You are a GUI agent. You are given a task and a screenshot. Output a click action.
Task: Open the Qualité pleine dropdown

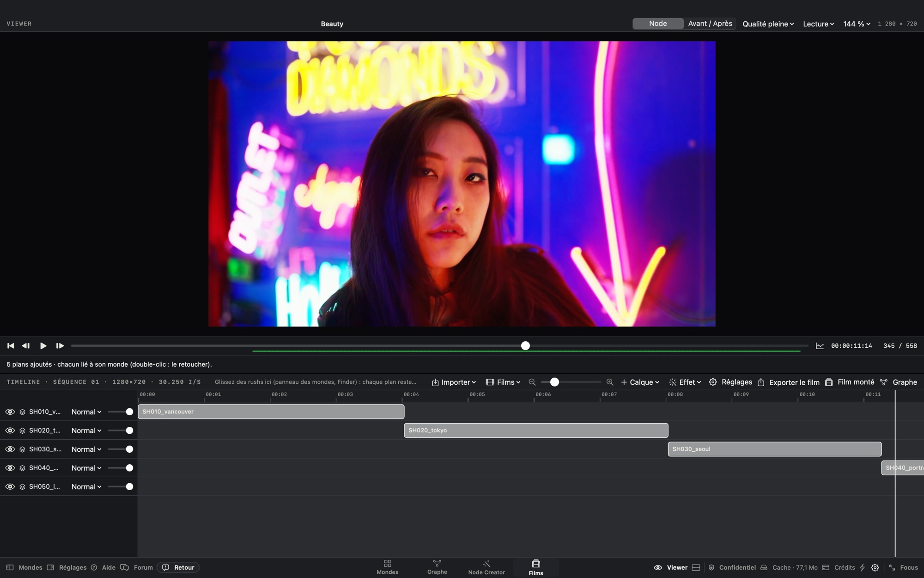tap(768, 24)
